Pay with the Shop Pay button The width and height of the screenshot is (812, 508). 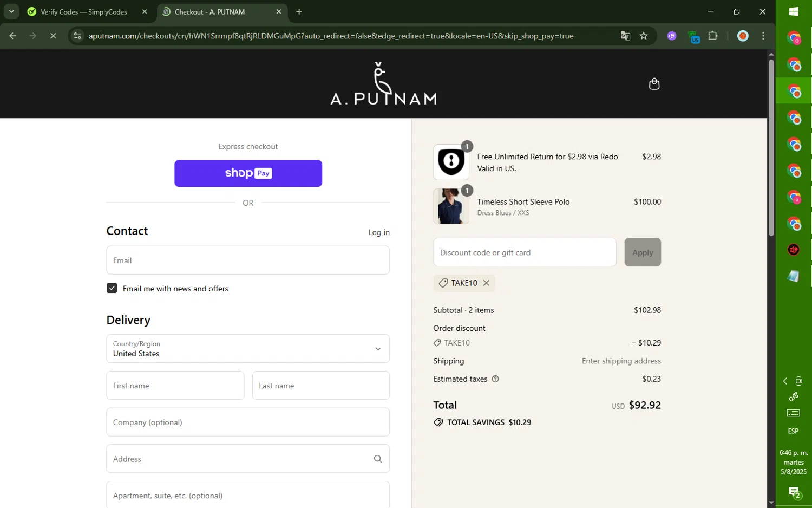(248, 173)
